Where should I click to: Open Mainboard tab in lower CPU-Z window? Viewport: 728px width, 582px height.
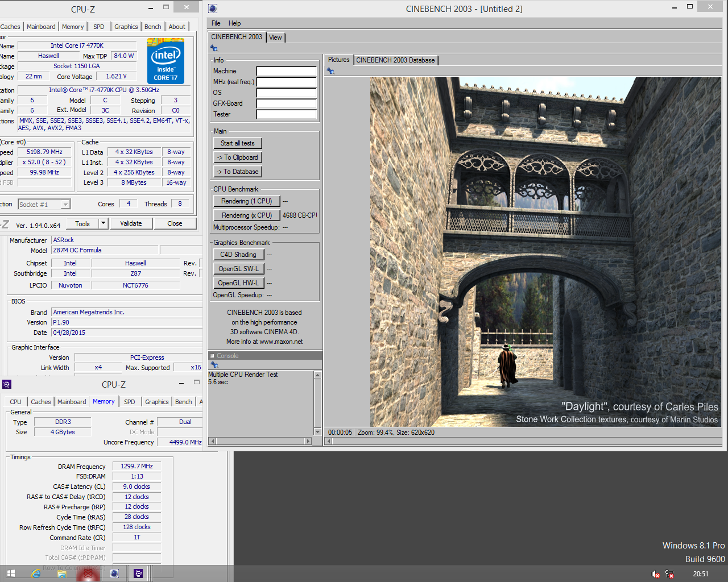point(72,402)
